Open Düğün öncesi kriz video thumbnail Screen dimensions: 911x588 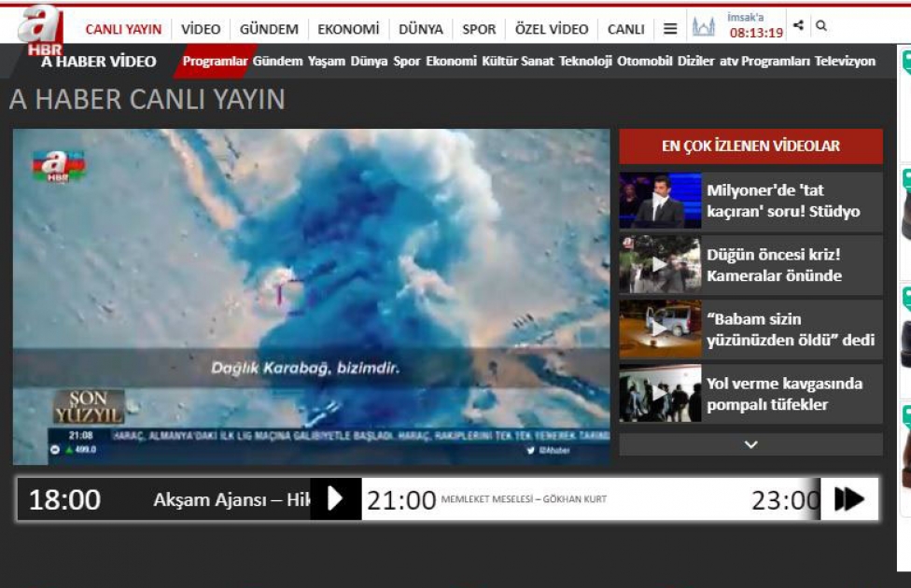(660, 264)
